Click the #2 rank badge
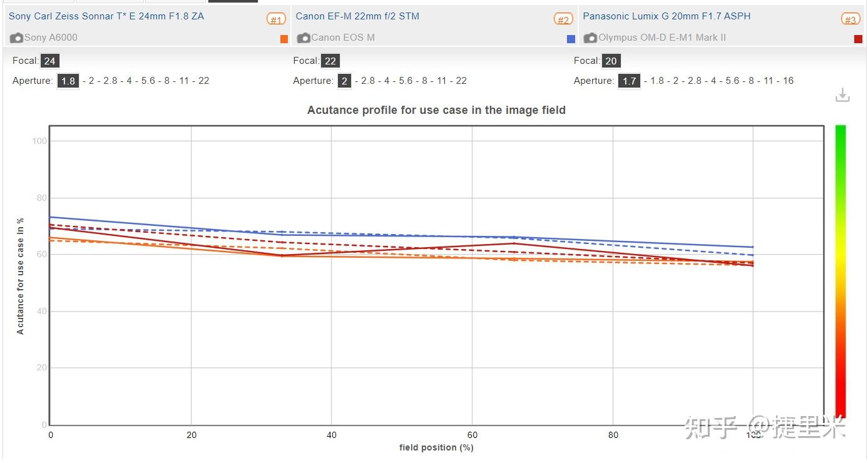 (x=564, y=19)
